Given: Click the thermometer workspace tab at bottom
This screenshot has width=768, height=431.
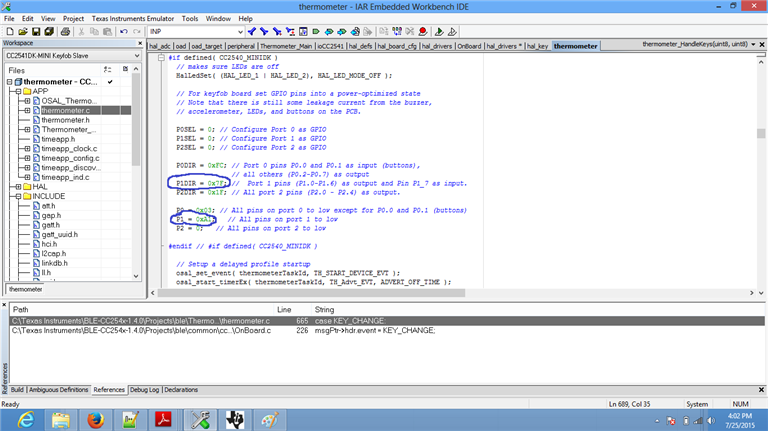Looking at the screenshot, I should coord(25,289).
